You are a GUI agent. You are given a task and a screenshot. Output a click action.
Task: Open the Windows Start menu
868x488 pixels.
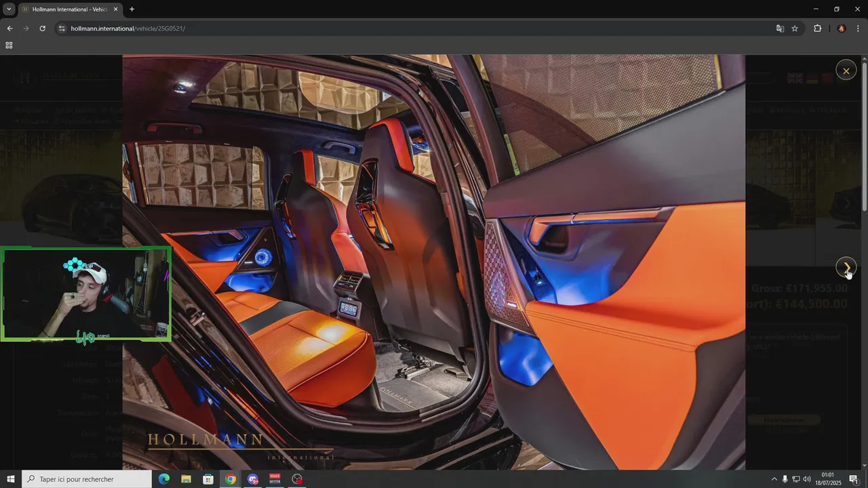pyautogui.click(x=11, y=479)
